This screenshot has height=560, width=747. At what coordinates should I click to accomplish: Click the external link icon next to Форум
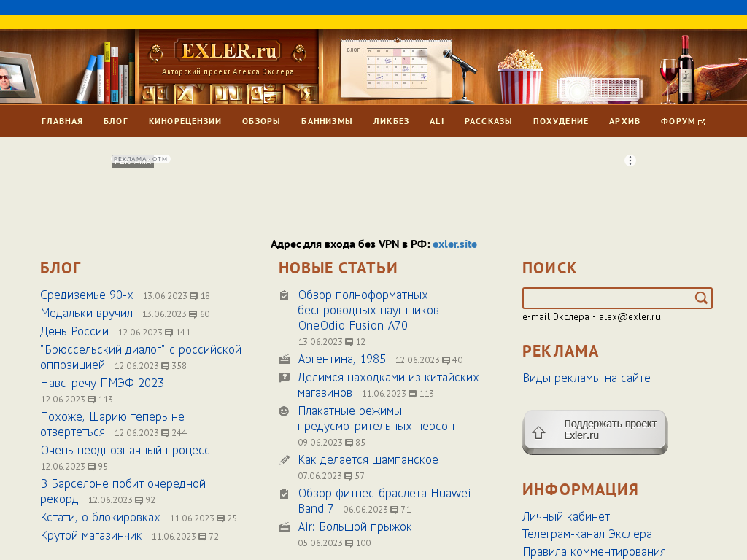[x=701, y=122]
